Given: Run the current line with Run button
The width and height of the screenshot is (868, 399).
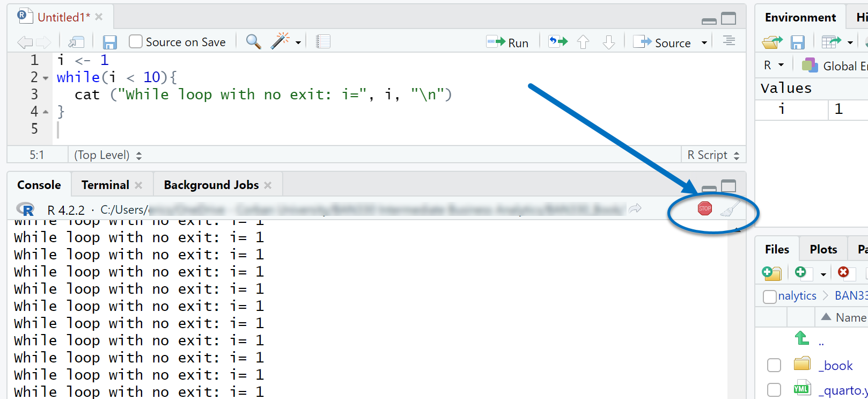Looking at the screenshot, I should (507, 42).
